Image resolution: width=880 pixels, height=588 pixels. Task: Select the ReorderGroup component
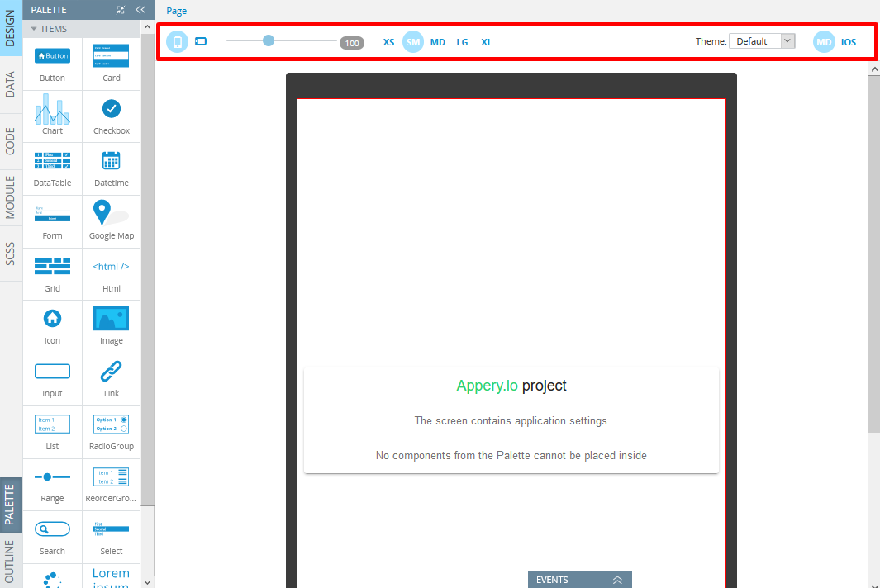point(111,485)
